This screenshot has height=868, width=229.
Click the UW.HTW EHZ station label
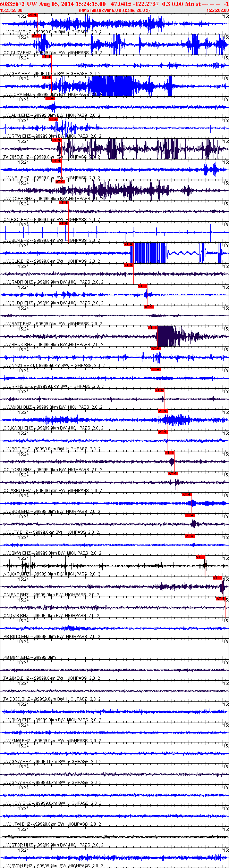17,824
